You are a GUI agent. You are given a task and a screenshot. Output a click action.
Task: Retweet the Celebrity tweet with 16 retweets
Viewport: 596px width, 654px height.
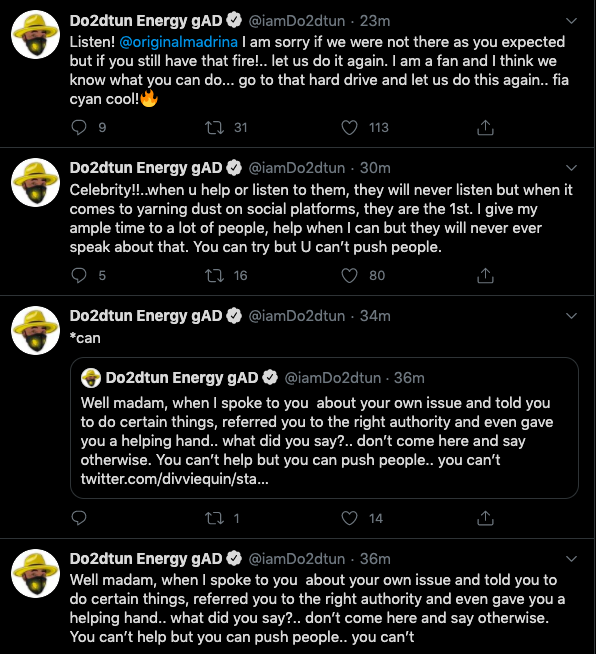[x=214, y=275]
